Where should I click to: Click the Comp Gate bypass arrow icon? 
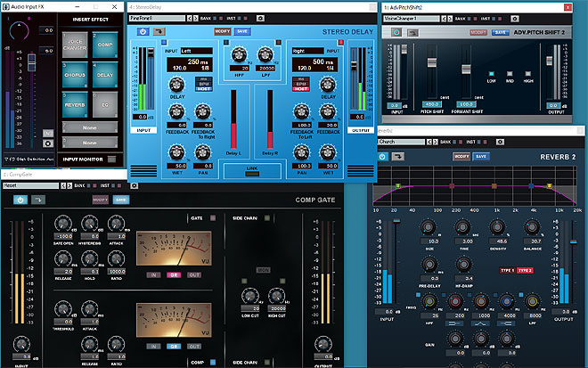pyautogui.click(x=38, y=200)
